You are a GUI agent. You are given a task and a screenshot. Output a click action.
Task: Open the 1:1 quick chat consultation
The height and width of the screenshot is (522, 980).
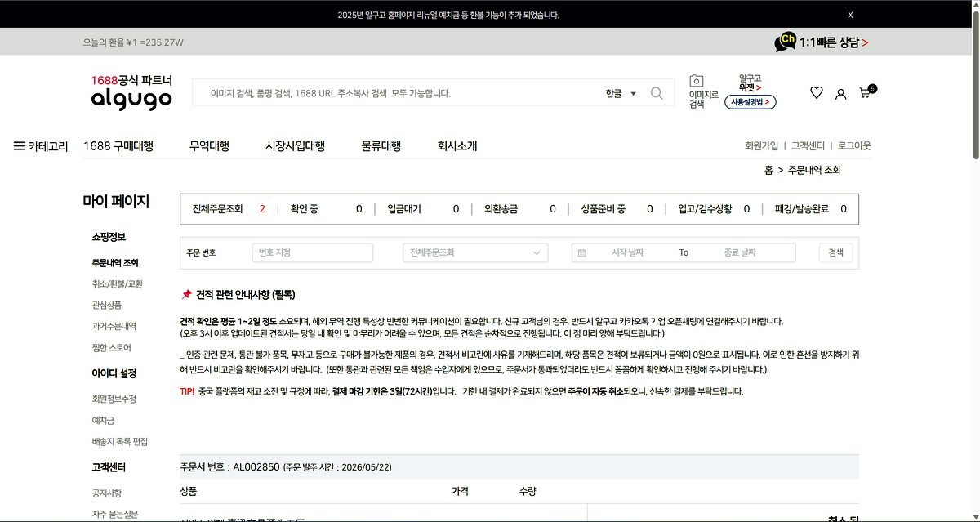coord(822,42)
